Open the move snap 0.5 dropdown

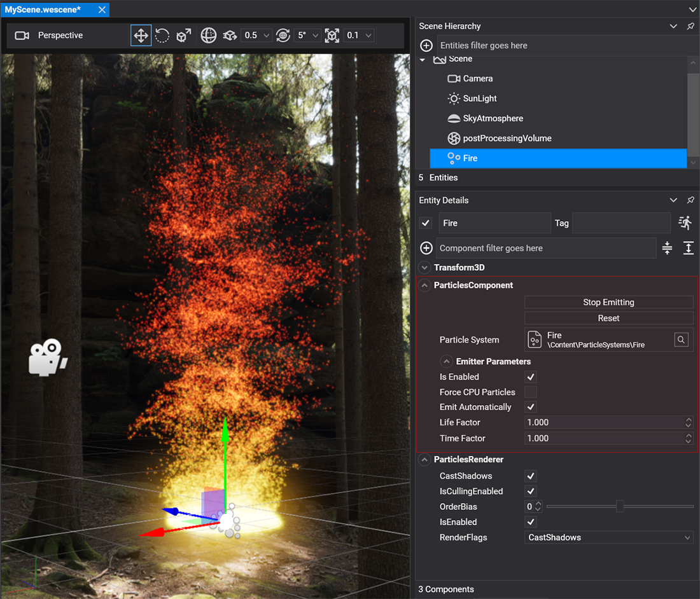point(256,36)
